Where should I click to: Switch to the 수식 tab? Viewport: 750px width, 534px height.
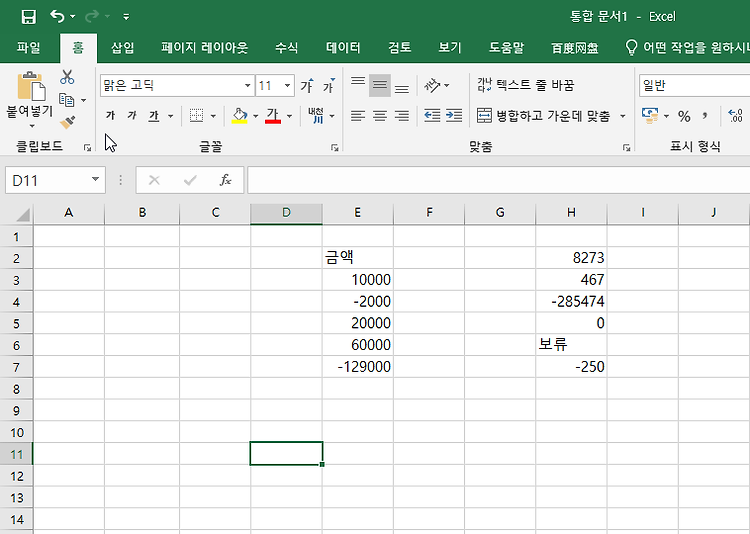click(x=287, y=48)
